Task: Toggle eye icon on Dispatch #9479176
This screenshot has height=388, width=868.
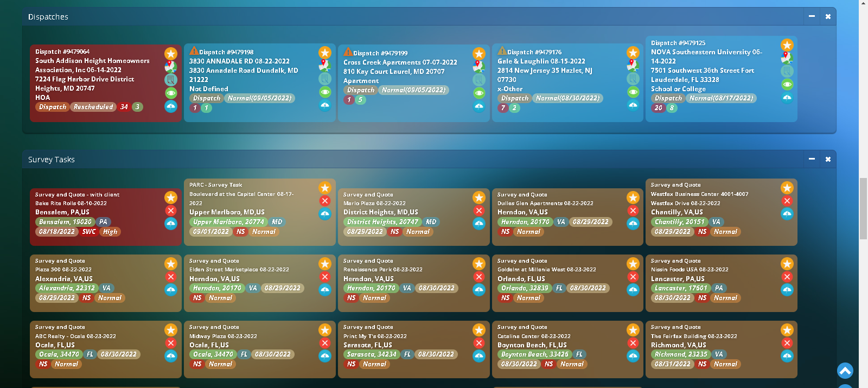Action: (x=633, y=92)
